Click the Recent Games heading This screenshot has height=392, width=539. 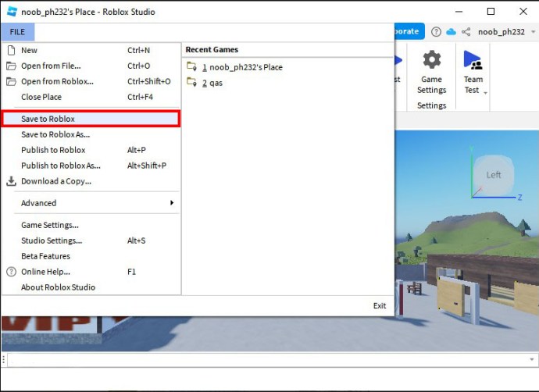[x=212, y=49]
